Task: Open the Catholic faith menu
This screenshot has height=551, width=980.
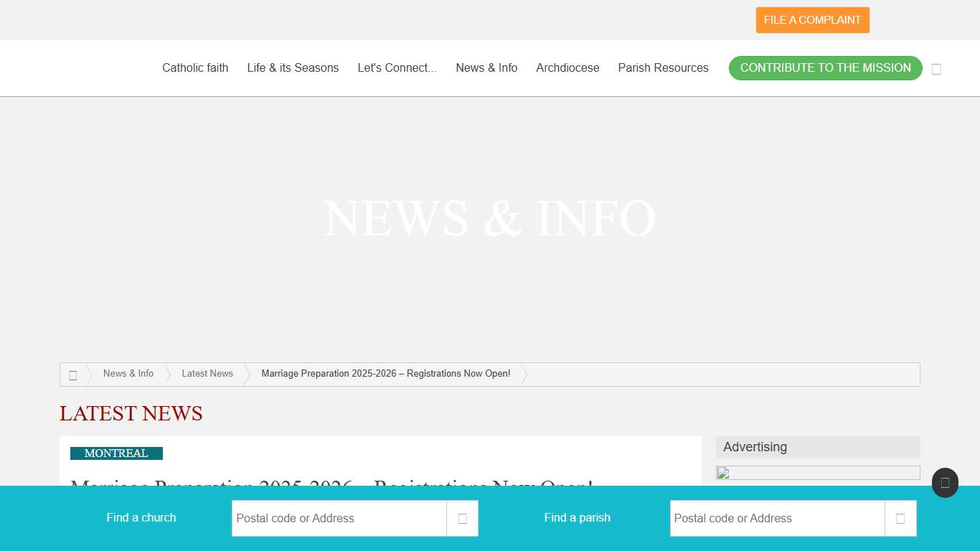Action: 195,68
